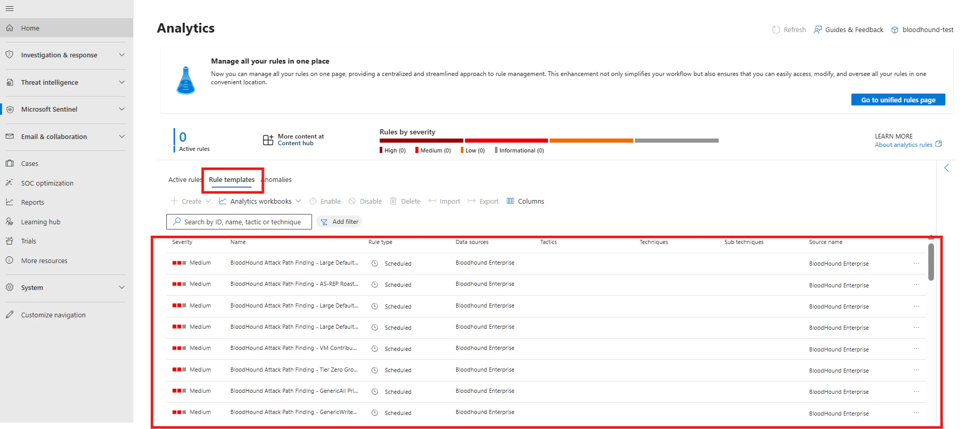Click Go to unified rules page button
980x429 pixels.
898,100
